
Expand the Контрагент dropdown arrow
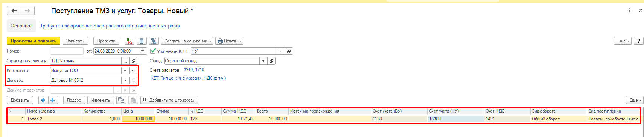tap(125, 71)
